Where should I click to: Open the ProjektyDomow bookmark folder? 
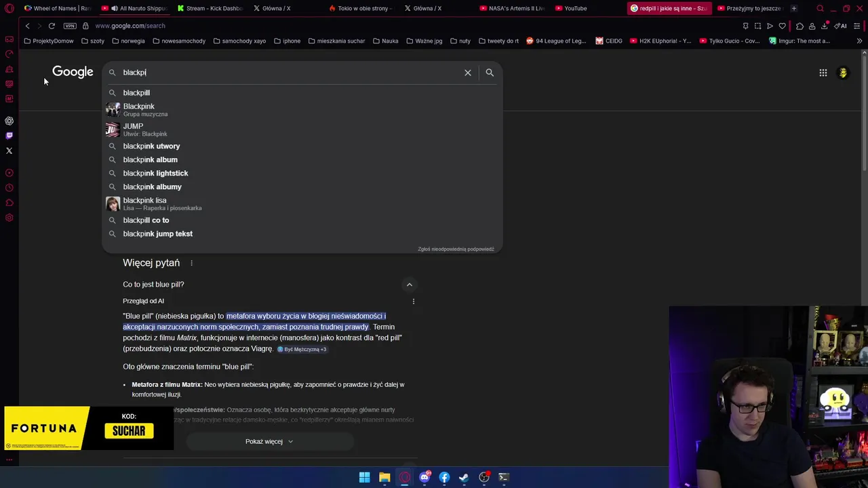point(48,41)
